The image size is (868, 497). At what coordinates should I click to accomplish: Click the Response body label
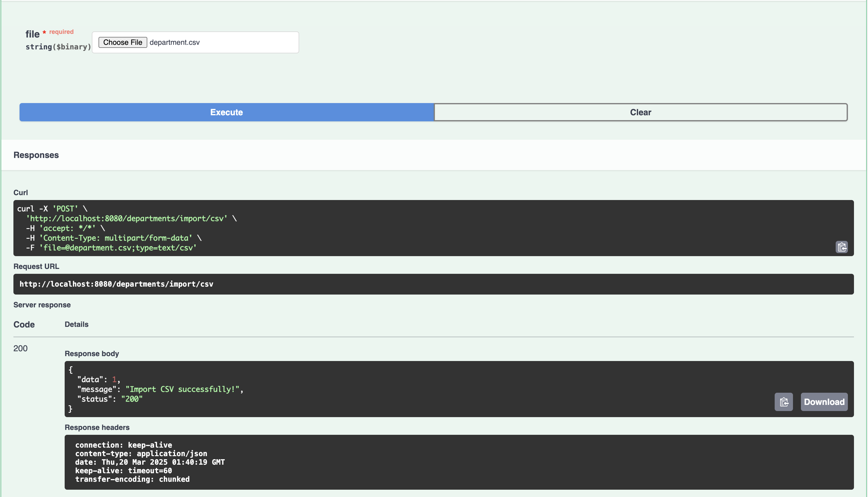(x=92, y=354)
